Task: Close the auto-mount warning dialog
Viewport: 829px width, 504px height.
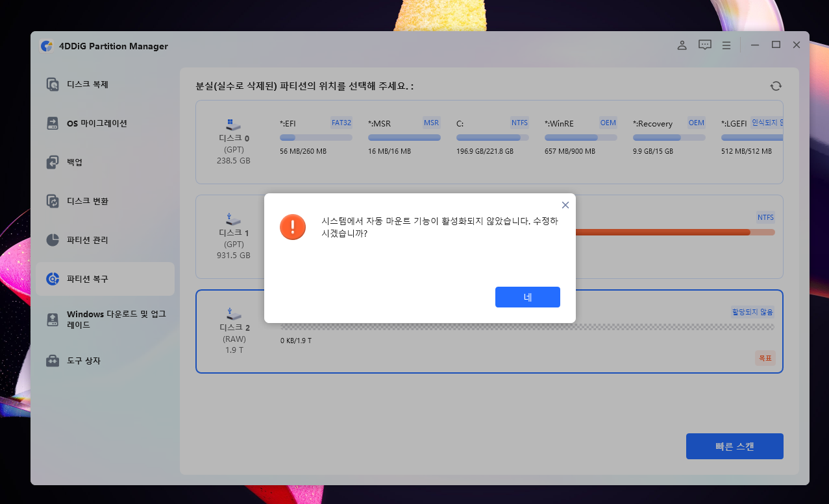Action: pos(565,204)
